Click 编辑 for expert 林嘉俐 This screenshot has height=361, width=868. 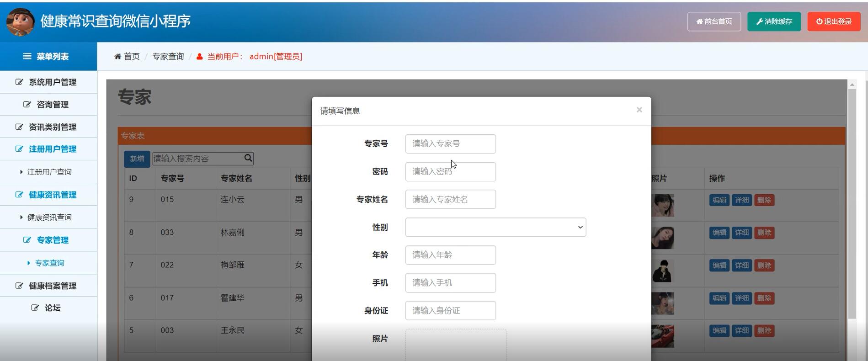click(x=719, y=233)
